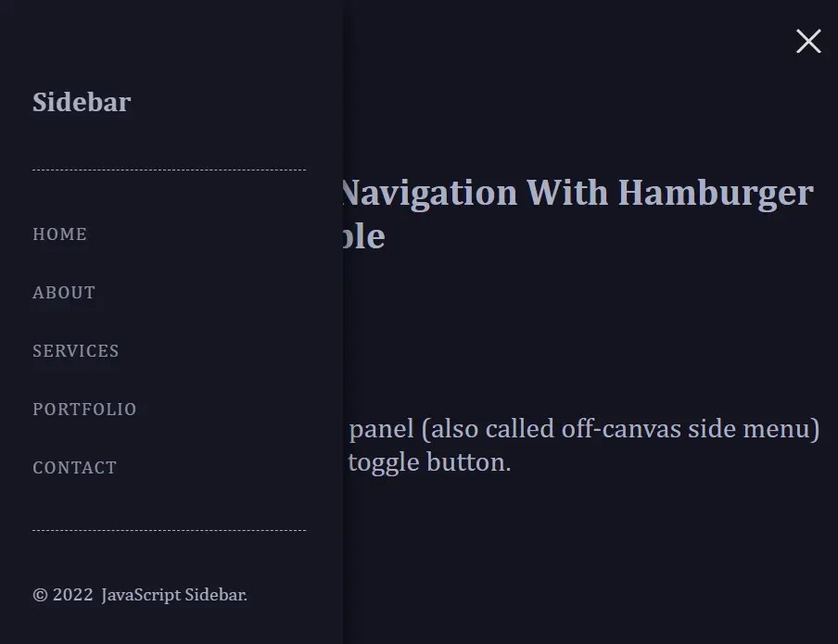This screenshot has height=644, width=838.
Task: Select the off-canvas side menu description text
Action: 584,429
